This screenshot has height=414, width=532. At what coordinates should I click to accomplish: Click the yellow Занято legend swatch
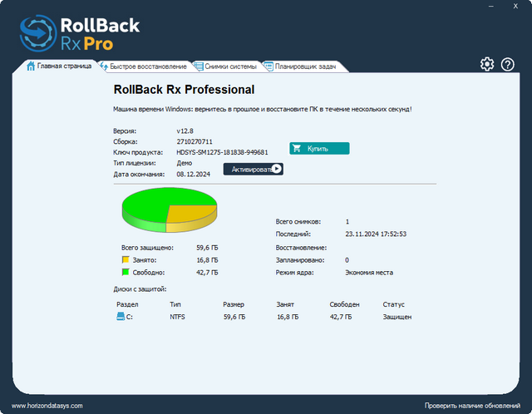(126, 260)
